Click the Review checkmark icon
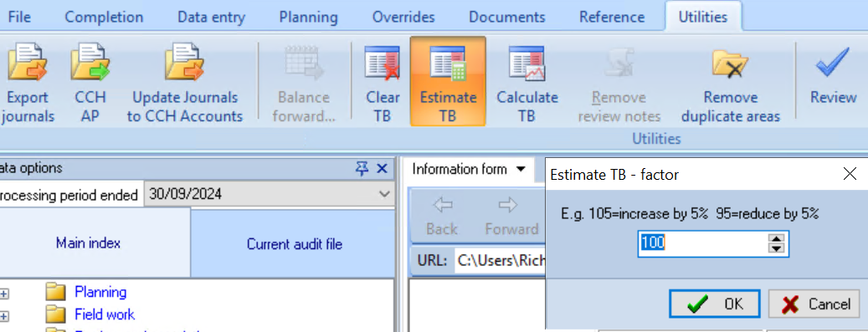This screenshot has width=868, height=332. [x=833, y=63]
